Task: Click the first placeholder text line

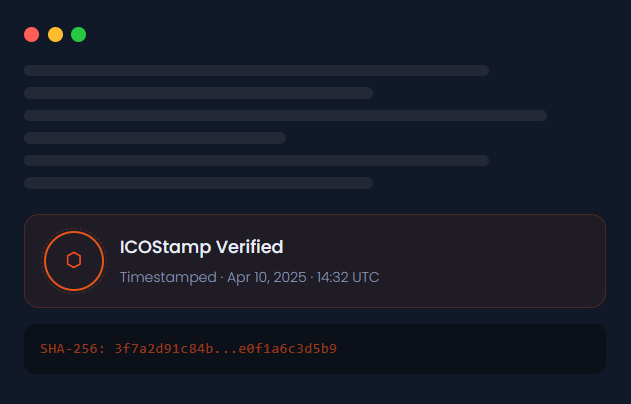Action: 256,70
